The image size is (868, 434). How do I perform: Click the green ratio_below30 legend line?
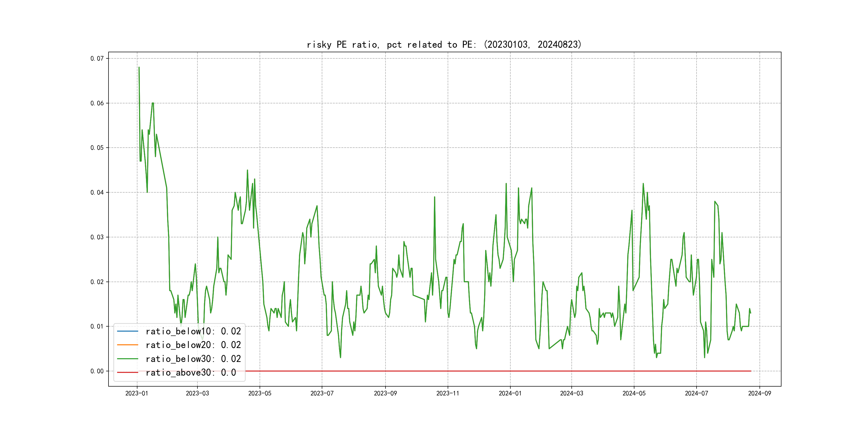pos(127,359)
